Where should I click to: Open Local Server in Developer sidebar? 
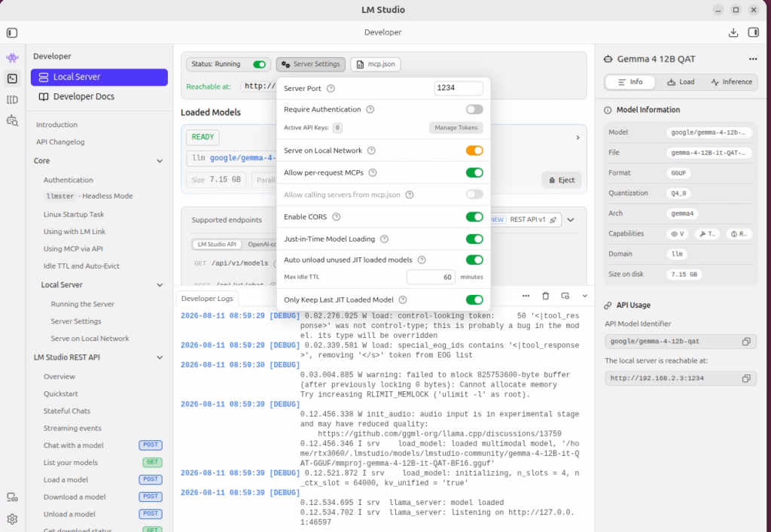(x=99, y=77)
